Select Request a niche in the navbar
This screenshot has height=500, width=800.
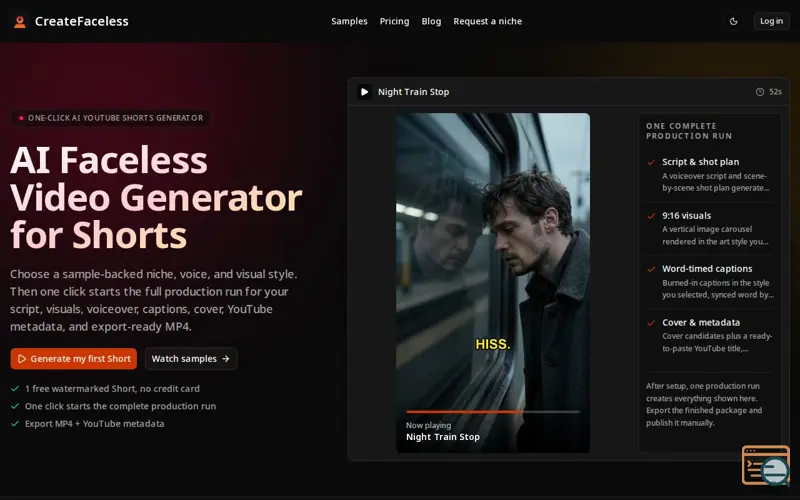click(487, 21)
